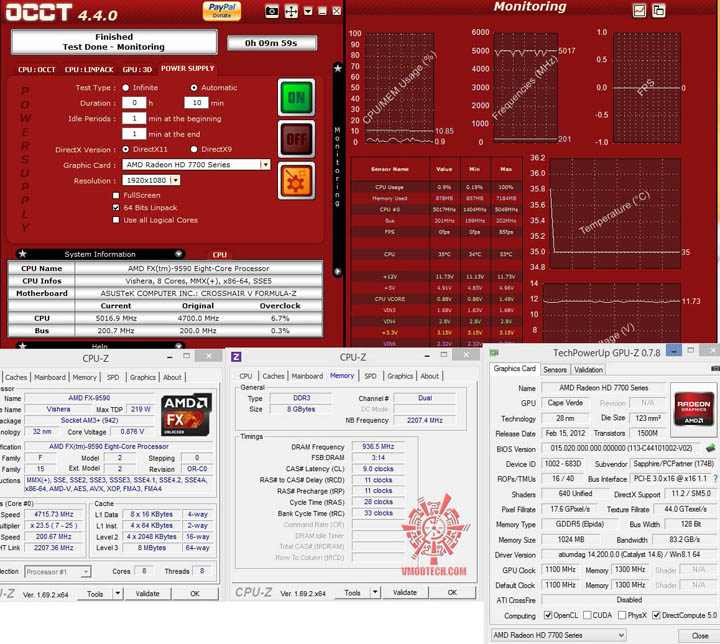Open the Validation tab in GPU-Z
The width and height of the screenshot is (720, 644).
click(588, 369)
